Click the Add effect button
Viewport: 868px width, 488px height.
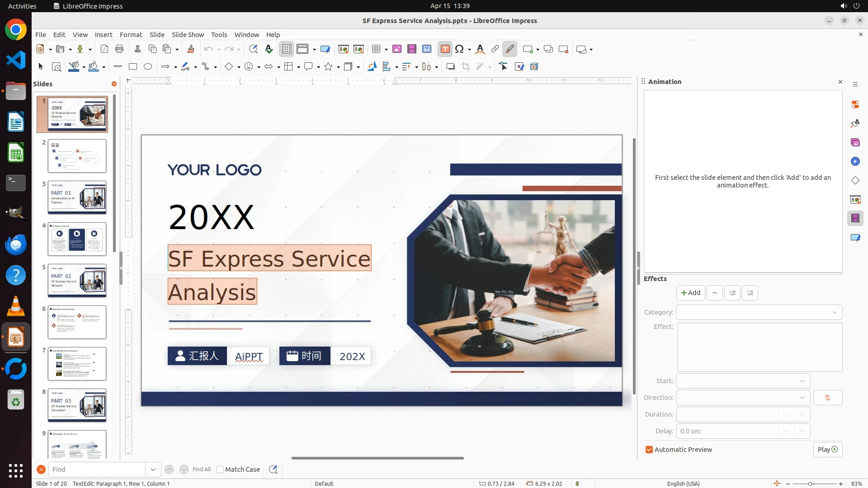(x=690, y=293)
